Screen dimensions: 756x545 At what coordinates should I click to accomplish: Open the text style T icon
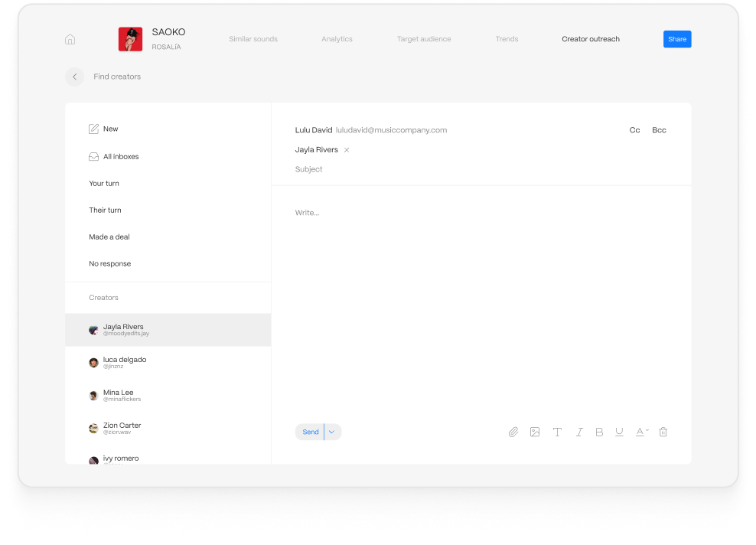click(x=557, y=432)
